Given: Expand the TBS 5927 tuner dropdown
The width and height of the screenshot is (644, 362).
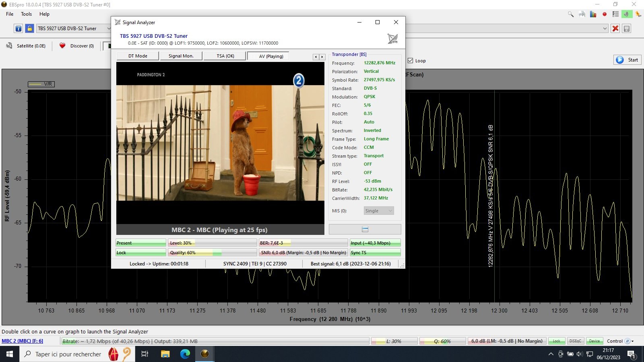Looking at the screenshot, I should point(108,29).
